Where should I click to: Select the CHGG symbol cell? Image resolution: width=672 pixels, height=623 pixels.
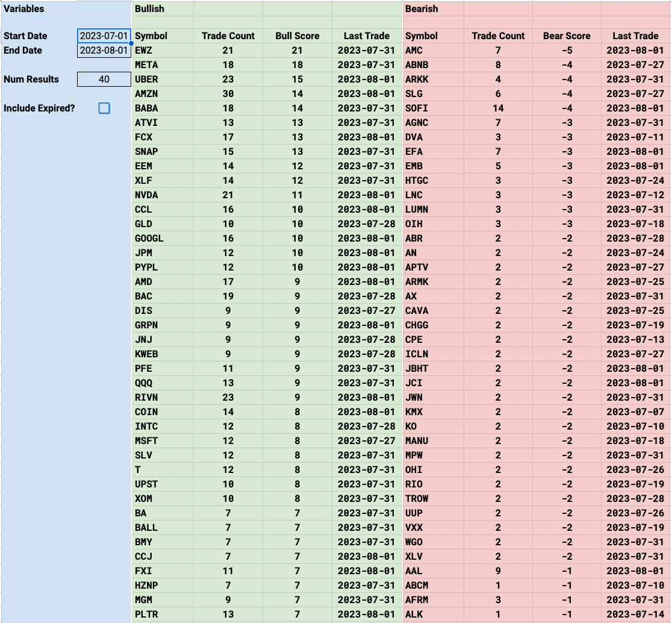point(434,325)
